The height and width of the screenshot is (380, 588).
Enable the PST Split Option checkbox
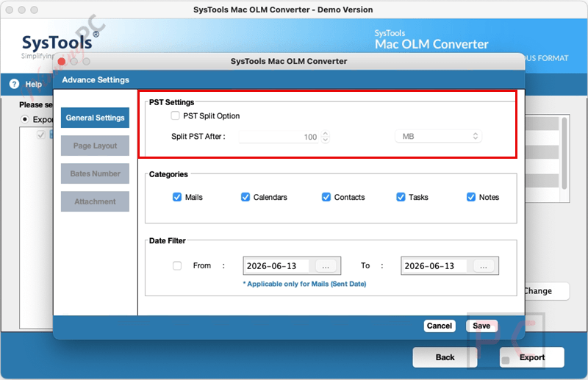[175, 115]
